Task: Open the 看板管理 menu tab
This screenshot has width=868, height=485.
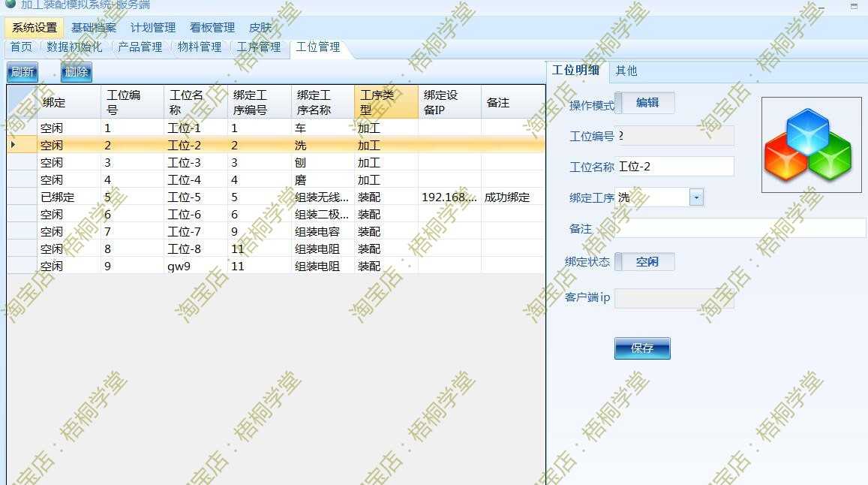Action: (212, 28)
